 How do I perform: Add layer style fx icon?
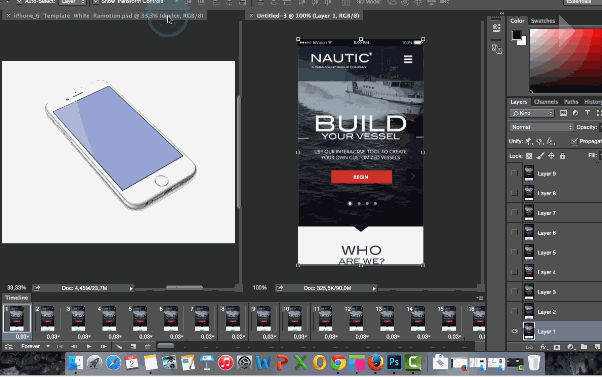pyautogui.click(x=543, y=347)
